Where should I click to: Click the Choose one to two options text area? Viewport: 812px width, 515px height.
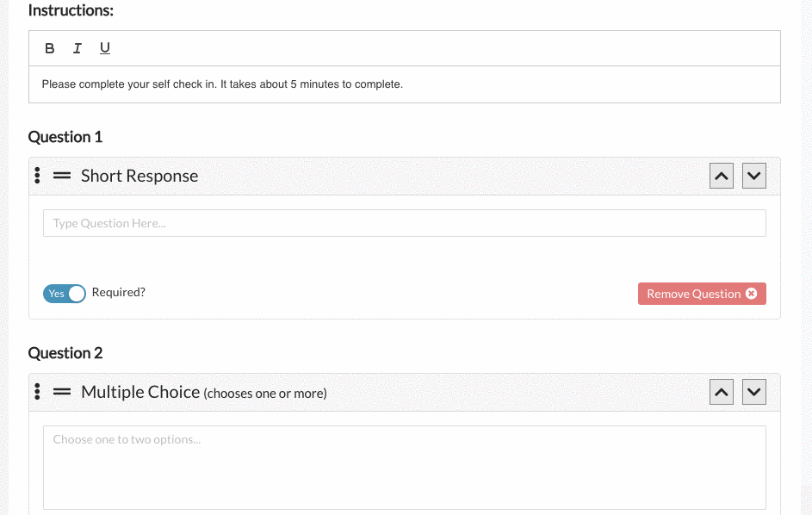click(x=404, y=467)
